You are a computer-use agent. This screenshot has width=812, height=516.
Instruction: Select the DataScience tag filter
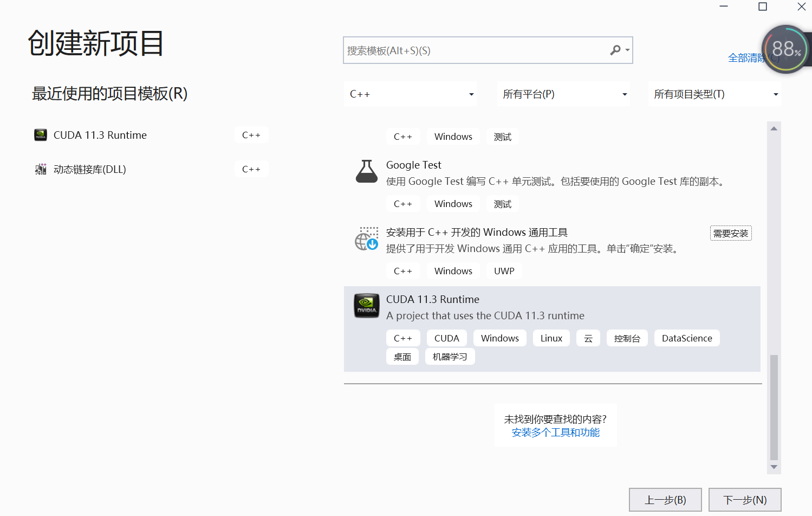[x=687, y=338]
